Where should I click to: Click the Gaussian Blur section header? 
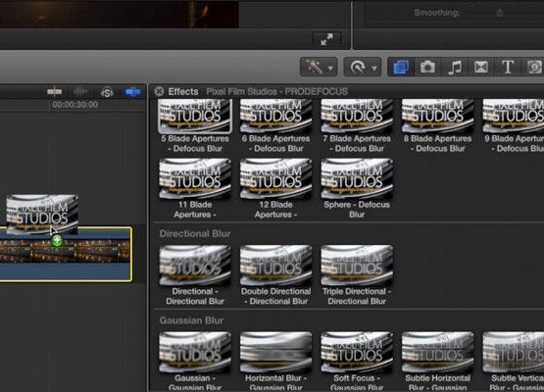pos(191,320)
